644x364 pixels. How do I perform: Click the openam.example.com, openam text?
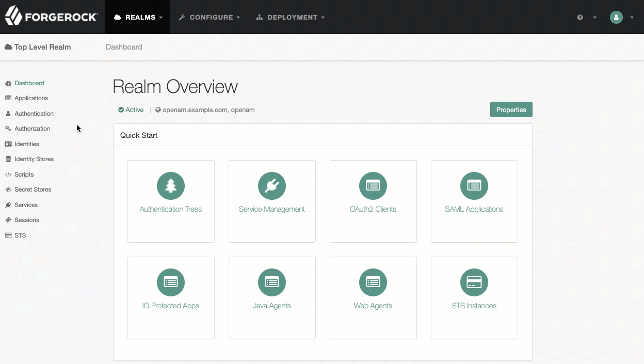[208, 110]
